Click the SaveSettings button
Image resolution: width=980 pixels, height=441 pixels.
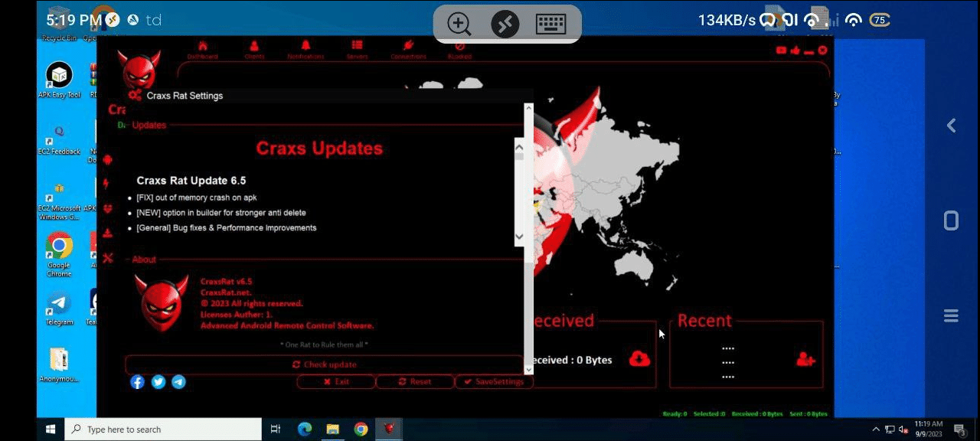493,381
